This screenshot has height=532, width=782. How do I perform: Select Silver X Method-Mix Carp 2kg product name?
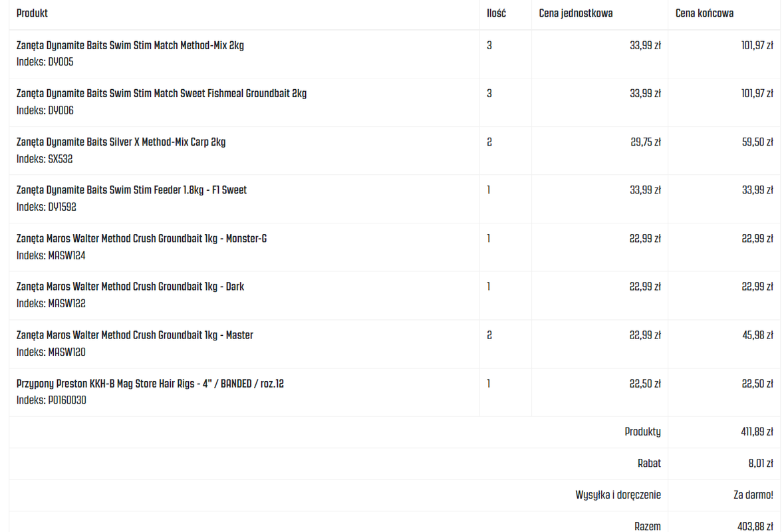click(x=121, y=142)
